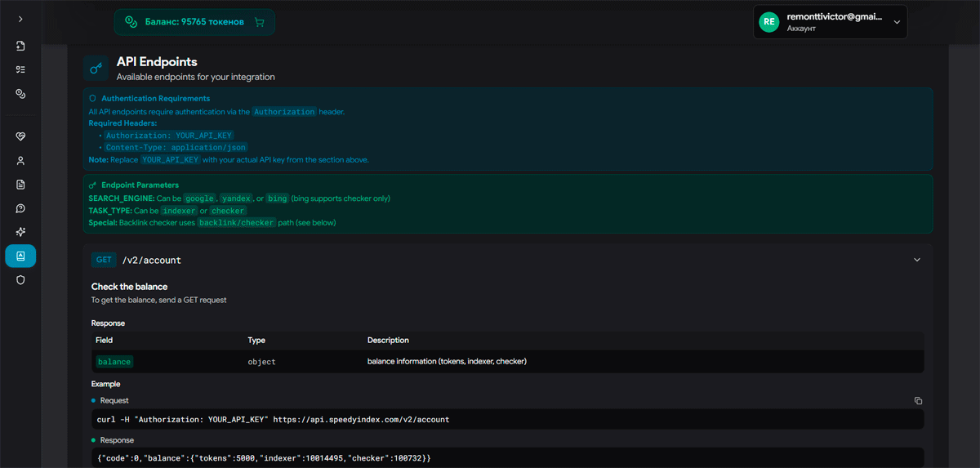The width and height of the screenshot is (980, 468).
Task: Click the GET method badge
Action: click(x=104, y=260)
